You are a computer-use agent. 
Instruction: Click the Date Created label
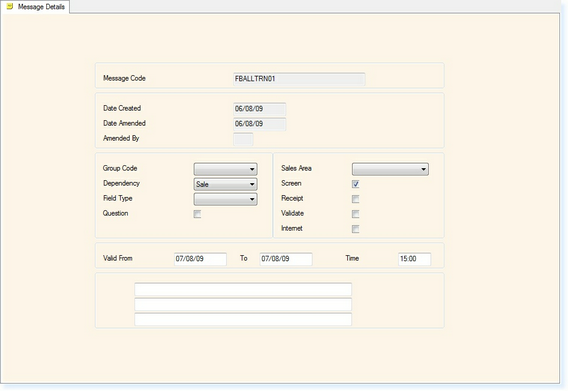[122, 108]
